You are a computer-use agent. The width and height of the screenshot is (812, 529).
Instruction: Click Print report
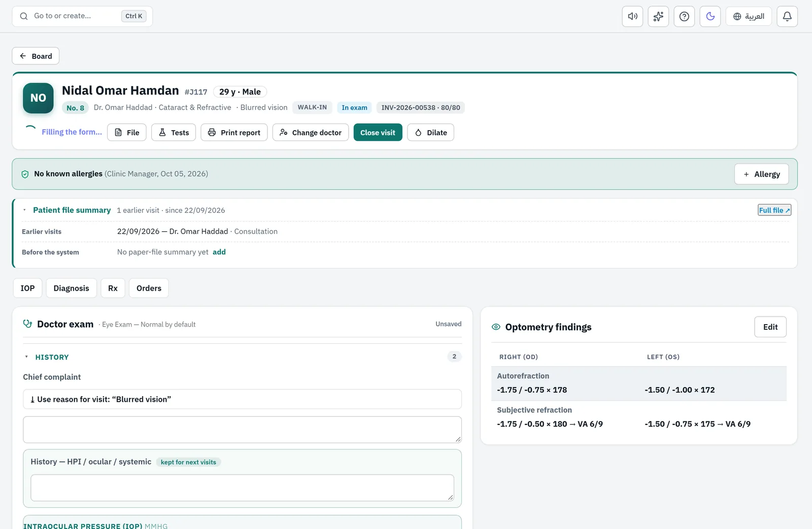(234, 132)
